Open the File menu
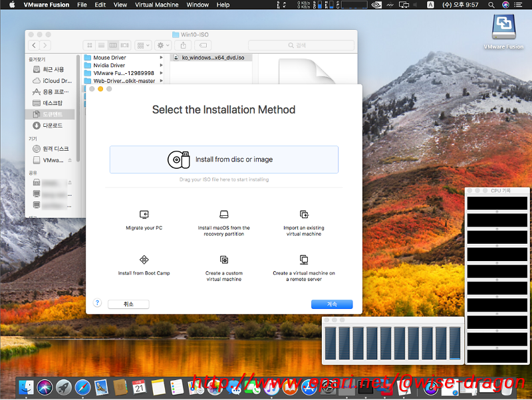532x400 pixels. tap(82, 5)
